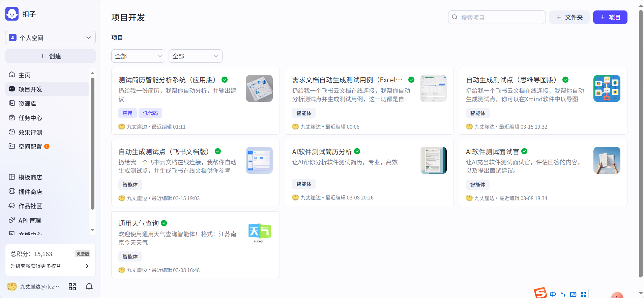Expand the second 全部 filter dropdown
The image size is (644, 298).
coord(195,56)
